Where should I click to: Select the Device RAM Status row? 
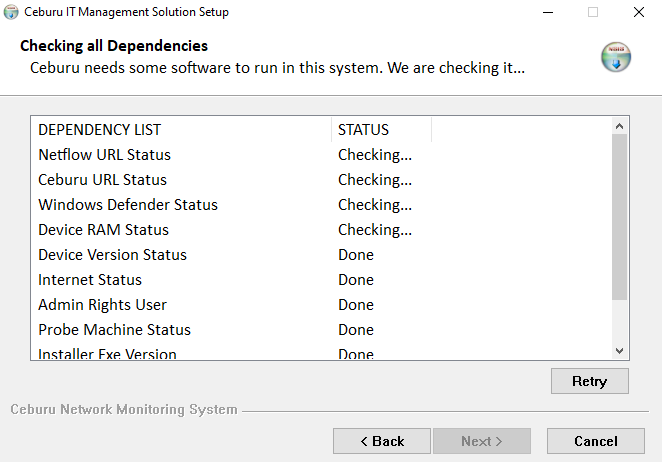coord(321,230)
